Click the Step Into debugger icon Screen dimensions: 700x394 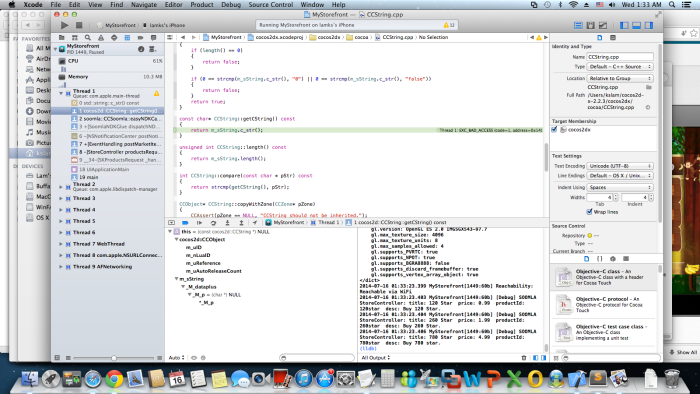click(227, 222)
